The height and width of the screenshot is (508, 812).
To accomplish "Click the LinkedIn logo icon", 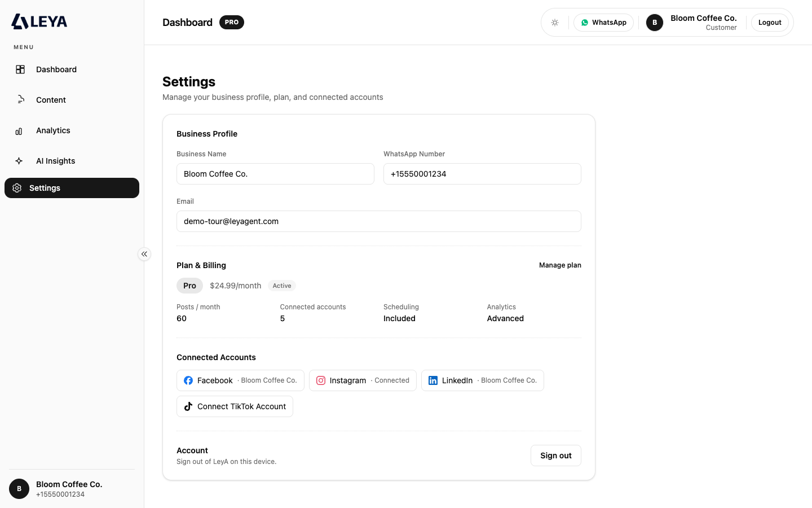I will pos(433,380).
